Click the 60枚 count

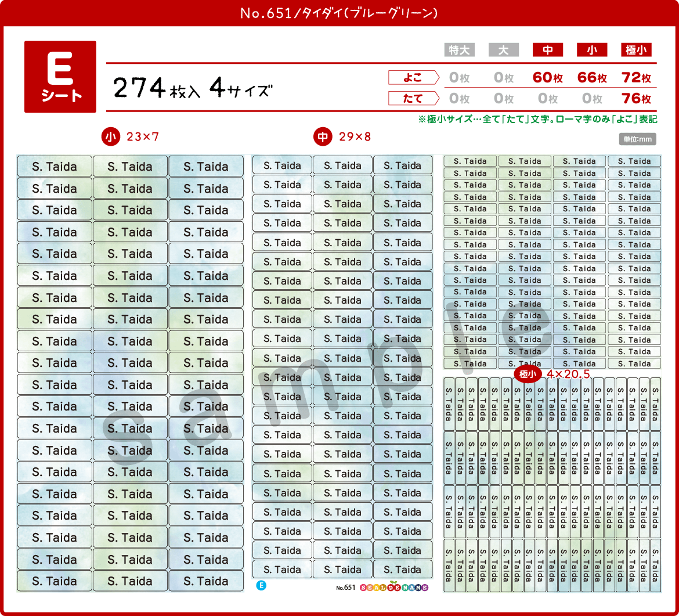[x=548, y=78]
